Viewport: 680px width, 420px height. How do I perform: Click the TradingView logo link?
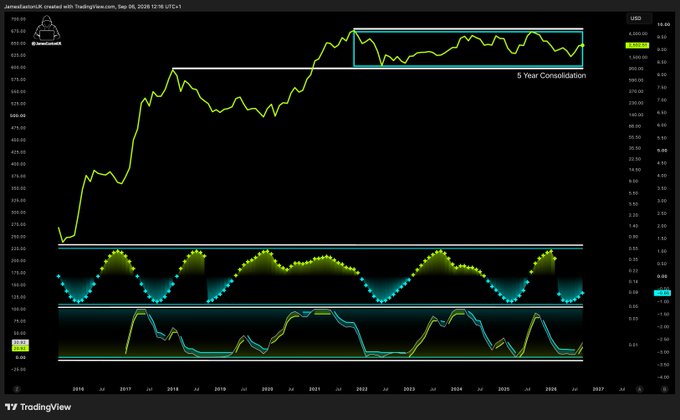(38, 407)
